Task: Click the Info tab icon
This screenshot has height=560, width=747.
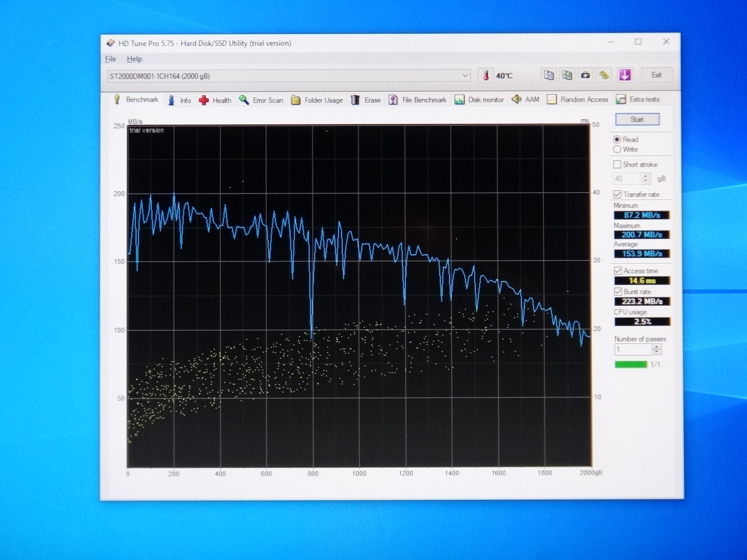Action: tap(171, 100)
